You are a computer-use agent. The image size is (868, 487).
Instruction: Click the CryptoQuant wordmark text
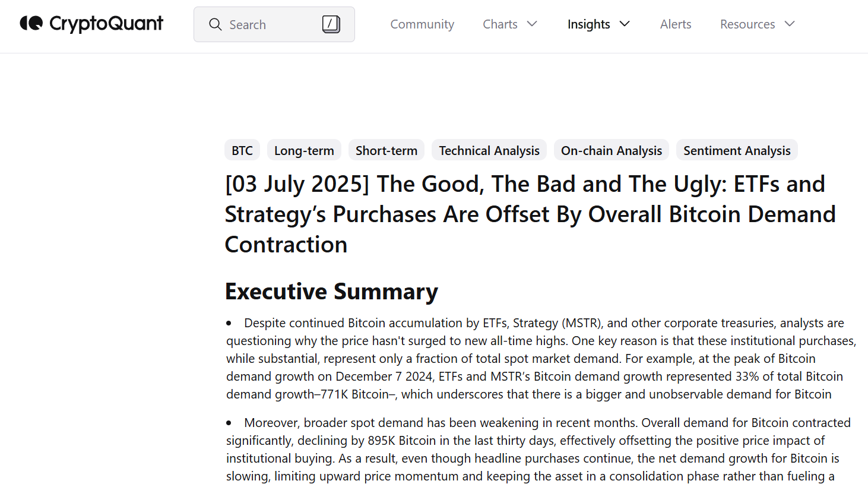tap(106, 24)
